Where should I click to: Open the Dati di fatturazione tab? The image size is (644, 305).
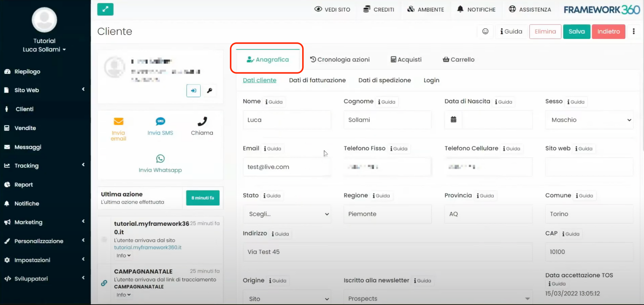(317, 80)
